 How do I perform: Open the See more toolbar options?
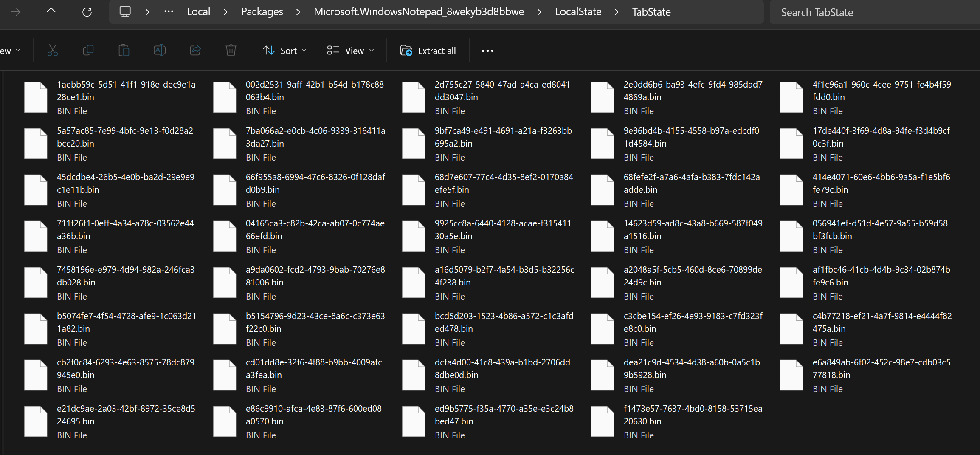487,51
